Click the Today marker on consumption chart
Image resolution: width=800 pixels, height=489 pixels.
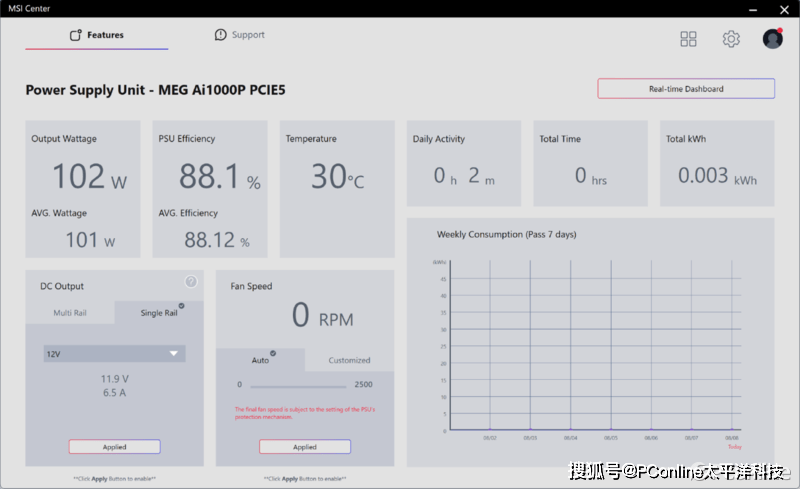[734, 446]
